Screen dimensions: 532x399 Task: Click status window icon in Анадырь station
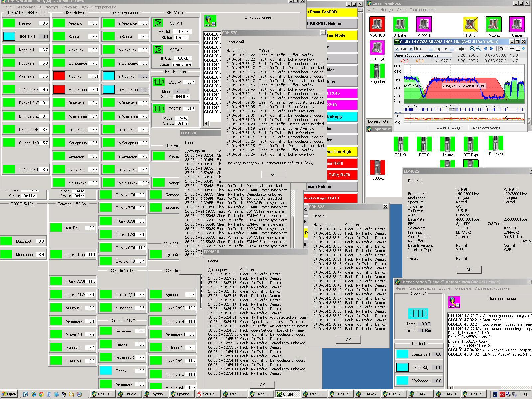click(210, 21)
